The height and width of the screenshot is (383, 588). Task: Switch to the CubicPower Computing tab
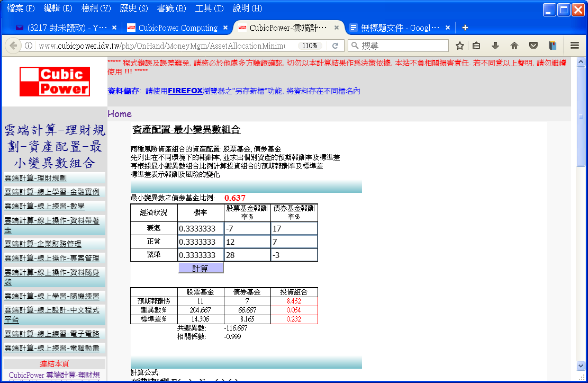tap(178, 28)
